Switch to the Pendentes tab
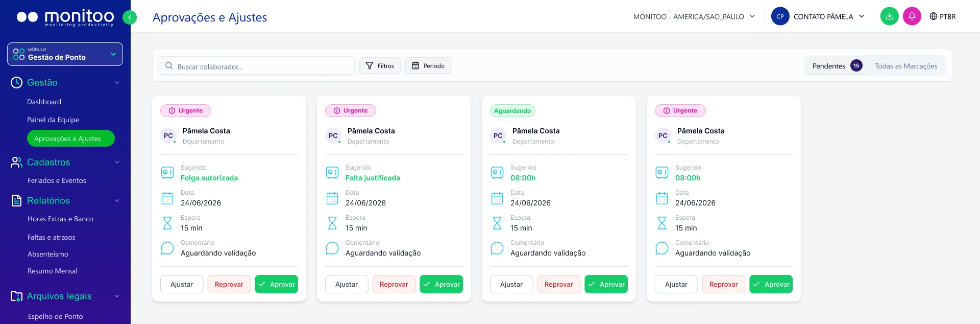The image size is (980, 324). pos(837,66)
